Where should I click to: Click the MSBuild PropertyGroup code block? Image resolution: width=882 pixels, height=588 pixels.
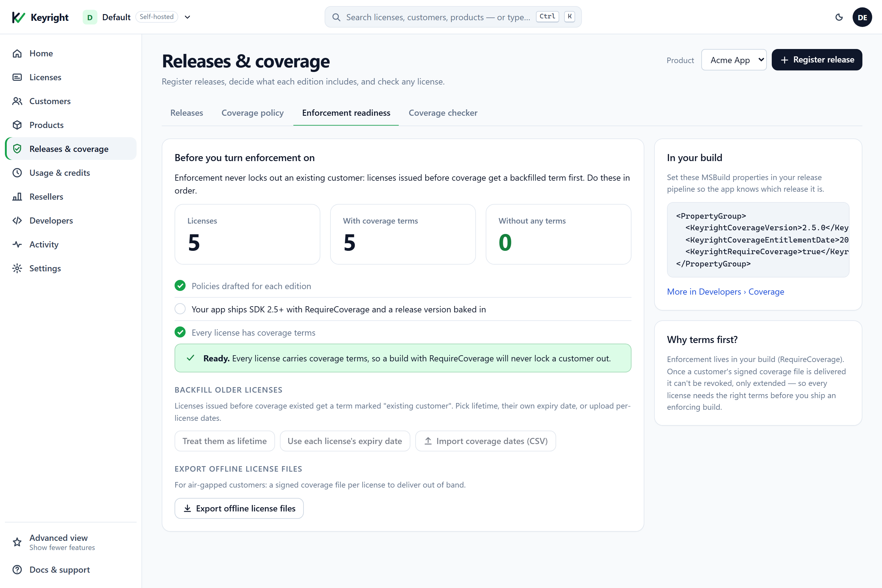(758, 240)
